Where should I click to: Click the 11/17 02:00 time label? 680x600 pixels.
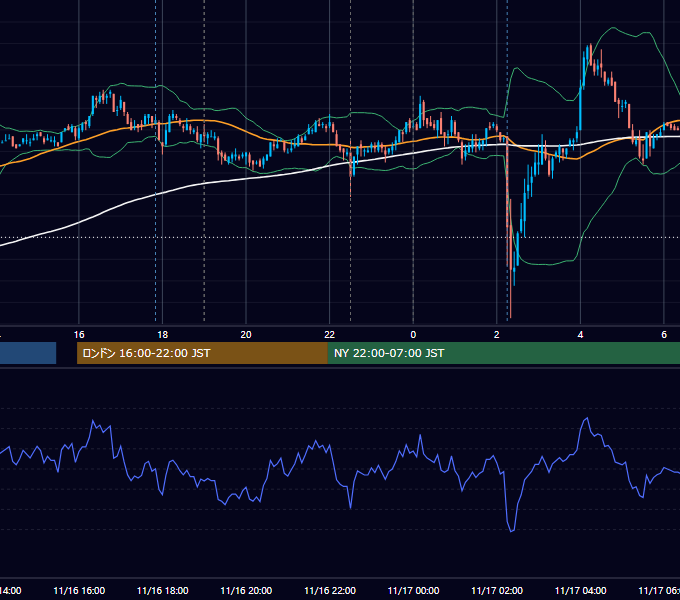click(497, 590)
